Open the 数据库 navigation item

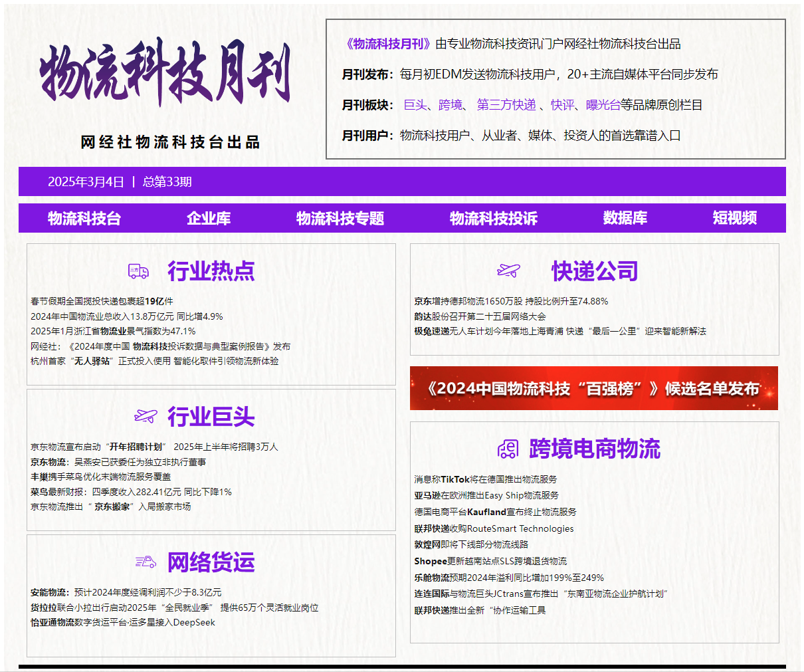tap(625, 218)
